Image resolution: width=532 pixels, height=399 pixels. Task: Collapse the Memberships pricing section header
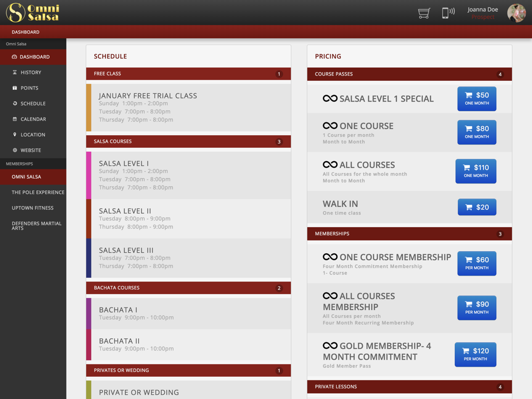pyautogui.click(x=410, y=234)
